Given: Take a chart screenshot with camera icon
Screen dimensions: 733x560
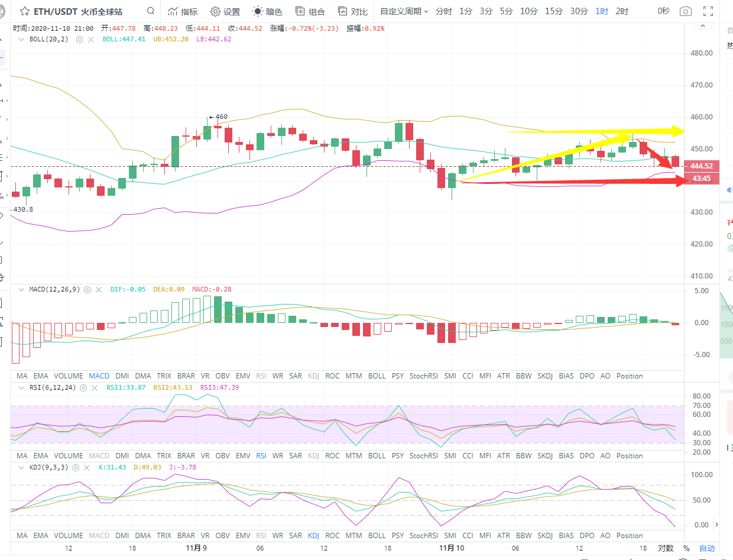Looking at the screenshot, I should (685, 11).
